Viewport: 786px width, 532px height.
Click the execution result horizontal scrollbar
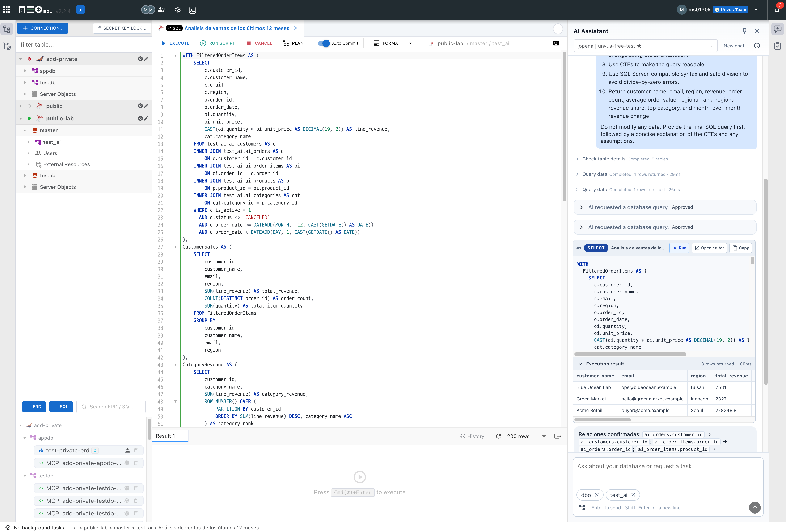(x=602, y=420)
